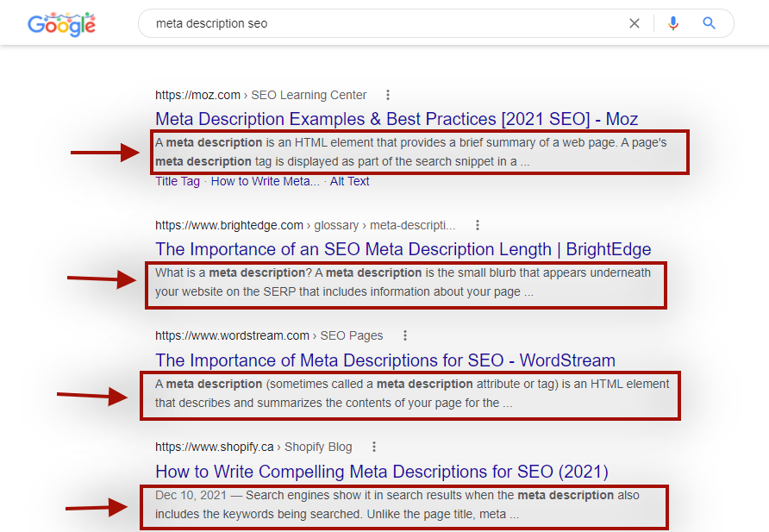The image size is (769, 532).
Task: Start voice search with microphone icon
Action: pyautogui.click(x=673, y=23)
